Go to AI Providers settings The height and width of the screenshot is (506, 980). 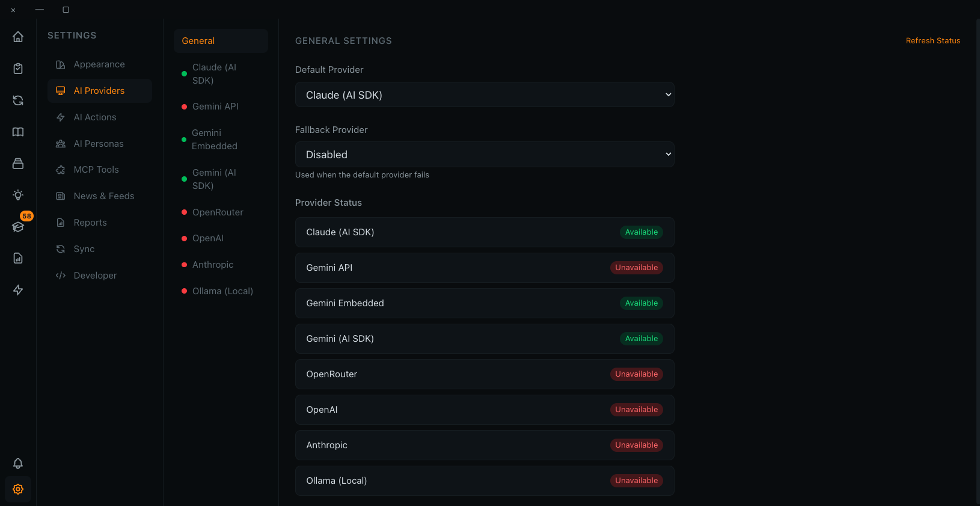pos(100,91)
